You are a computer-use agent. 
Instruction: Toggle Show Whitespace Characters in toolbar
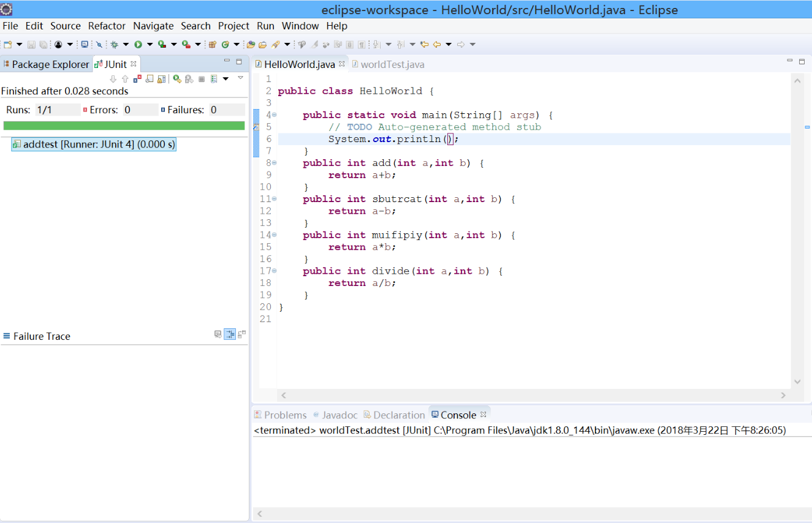coord(362,44)
